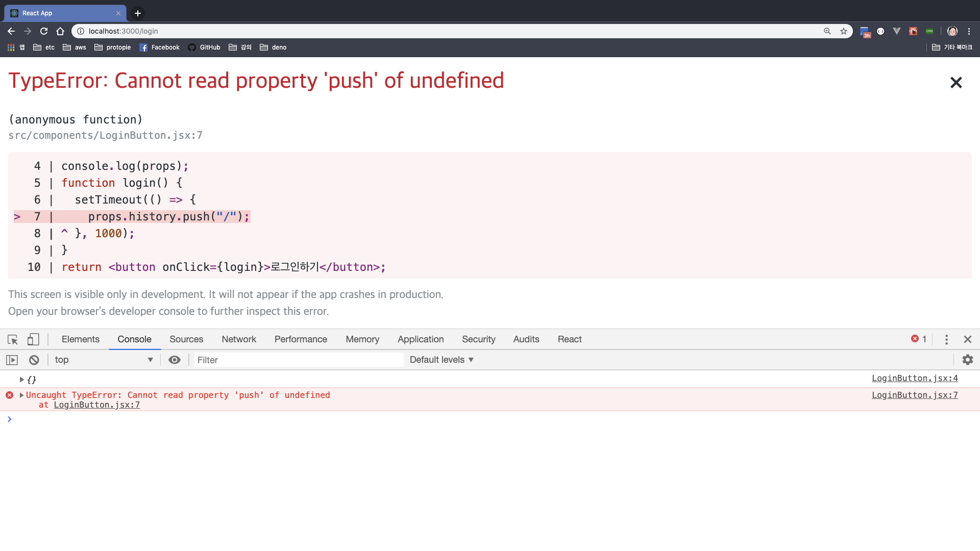
Task: Open the LoginButton.jsx:7 source link
Action: (915, 395)
